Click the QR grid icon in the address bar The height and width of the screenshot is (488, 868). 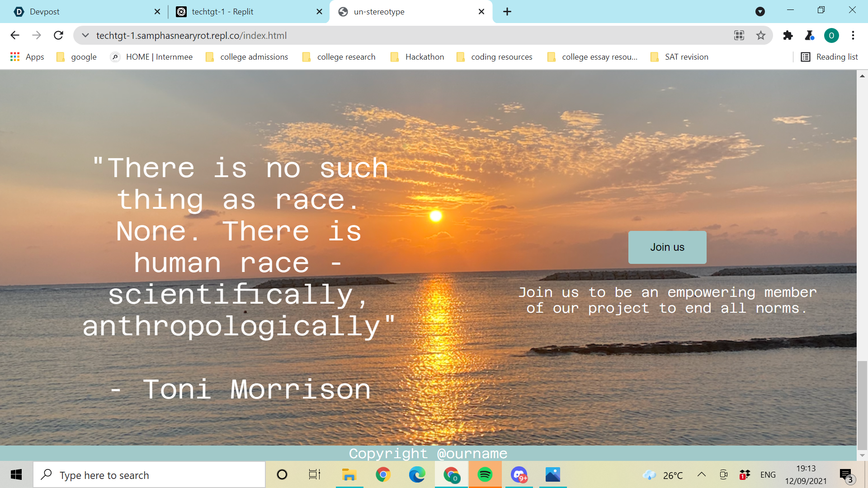click(739, 35)
